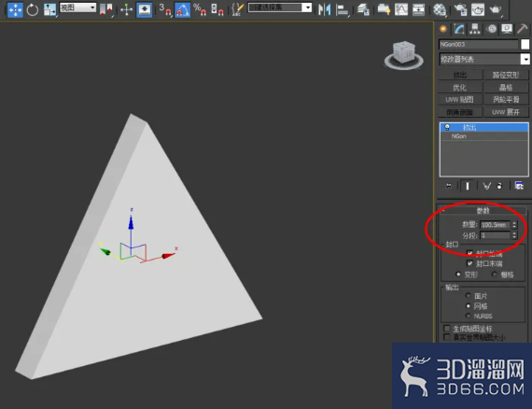
Task: Toggle the 3D Snaps icon
Action: (x=165, y=9)
